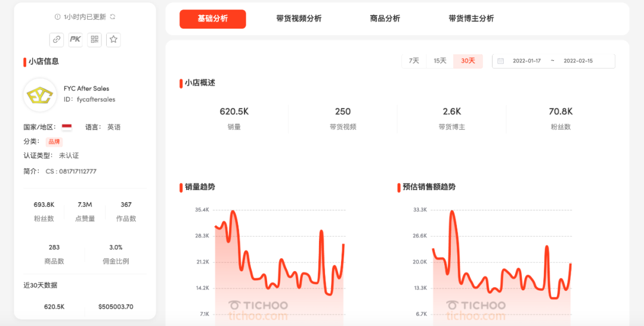This screenshot has width=644, height=326.
Task: Click the FYC shop logo avatar
Action: (x=40, y=95)
